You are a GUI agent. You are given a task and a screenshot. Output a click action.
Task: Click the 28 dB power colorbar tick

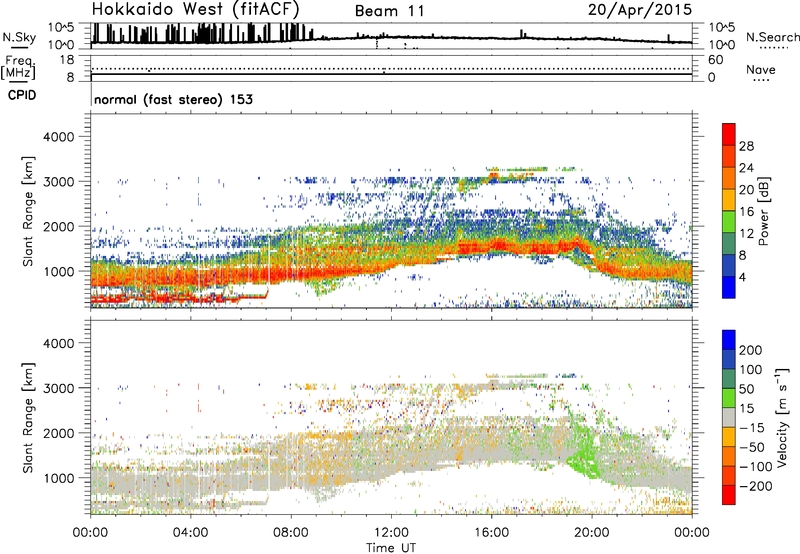click(746, 146)
